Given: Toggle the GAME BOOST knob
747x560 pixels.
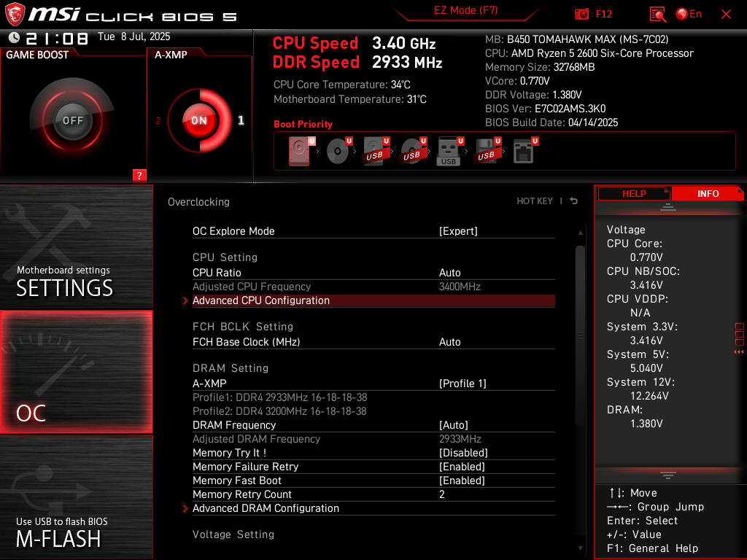Looking at the screenshot, I should click(72, 120).
